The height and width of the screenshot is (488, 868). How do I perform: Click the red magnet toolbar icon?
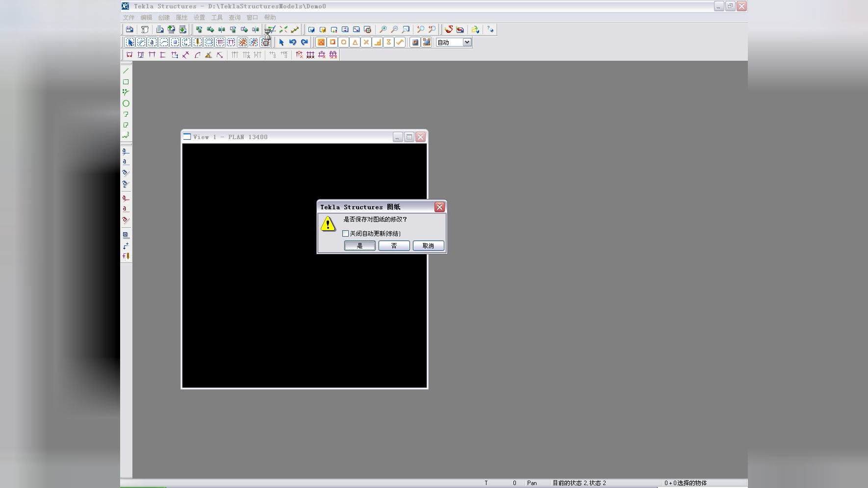449,29
